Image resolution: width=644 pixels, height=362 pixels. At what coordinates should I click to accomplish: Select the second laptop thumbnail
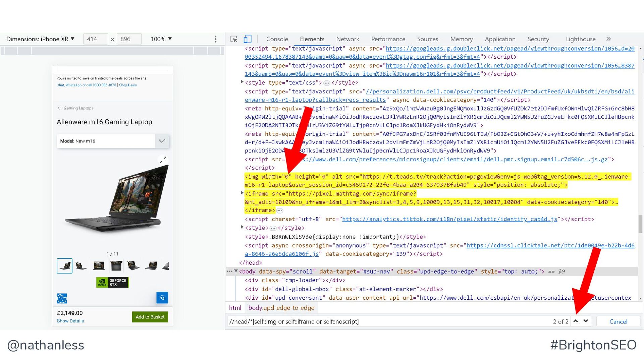(x=81, y=266)
